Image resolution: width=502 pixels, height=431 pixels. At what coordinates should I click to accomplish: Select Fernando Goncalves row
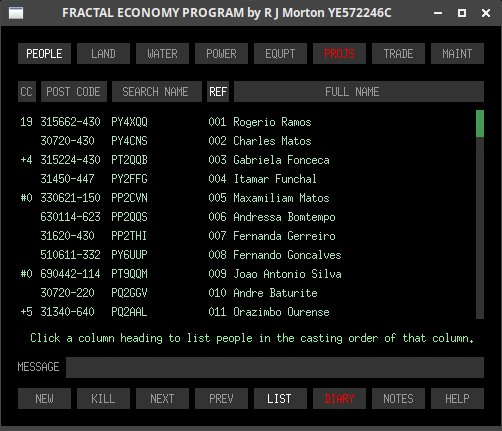click(x=287, y=255)
